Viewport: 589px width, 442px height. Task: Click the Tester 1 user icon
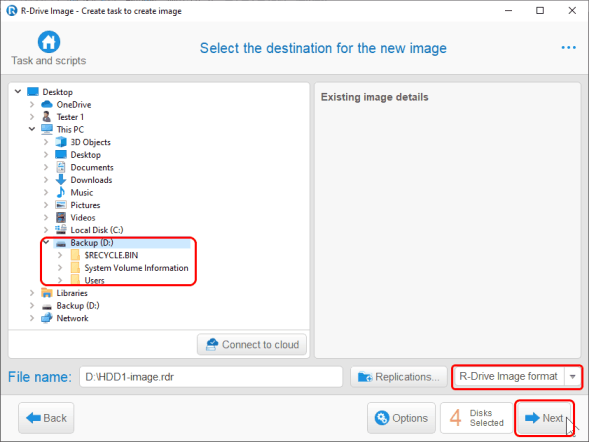click(47, 117)
